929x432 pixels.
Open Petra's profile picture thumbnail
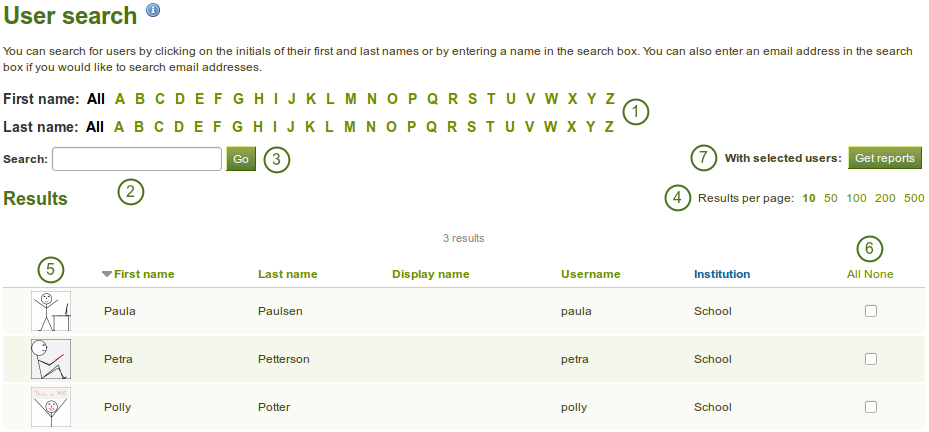(51, 359)
